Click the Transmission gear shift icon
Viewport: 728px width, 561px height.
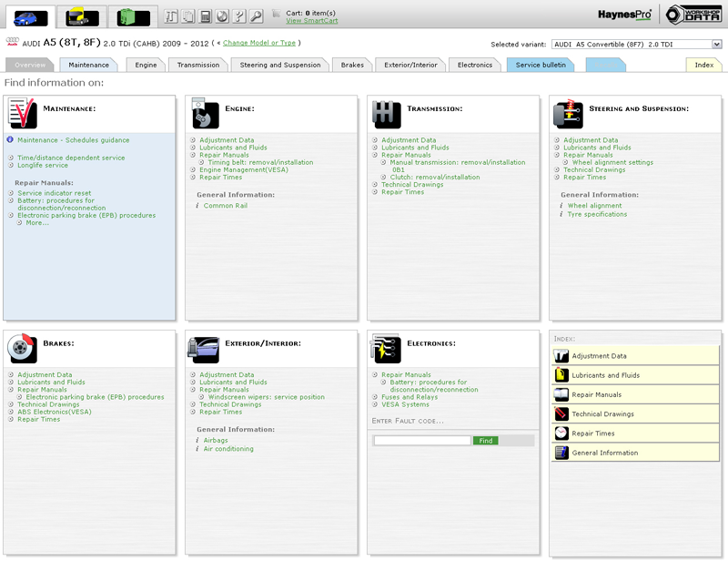(x=387, y=114)
